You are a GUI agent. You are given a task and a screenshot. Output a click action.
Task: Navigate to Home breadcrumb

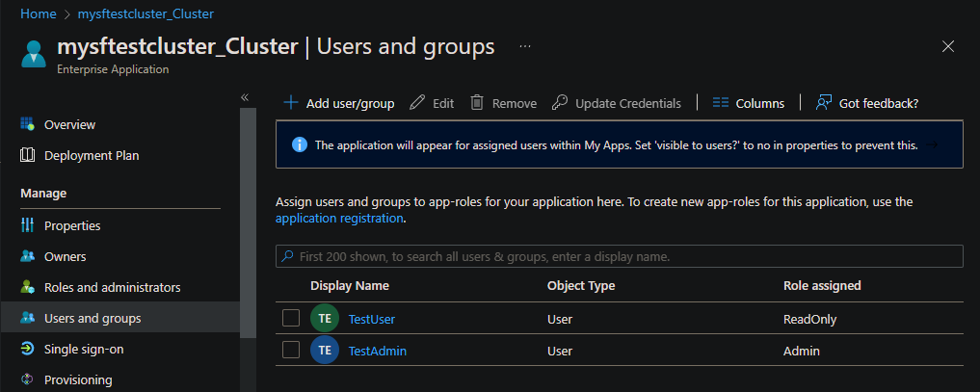(x=37, y=13)
